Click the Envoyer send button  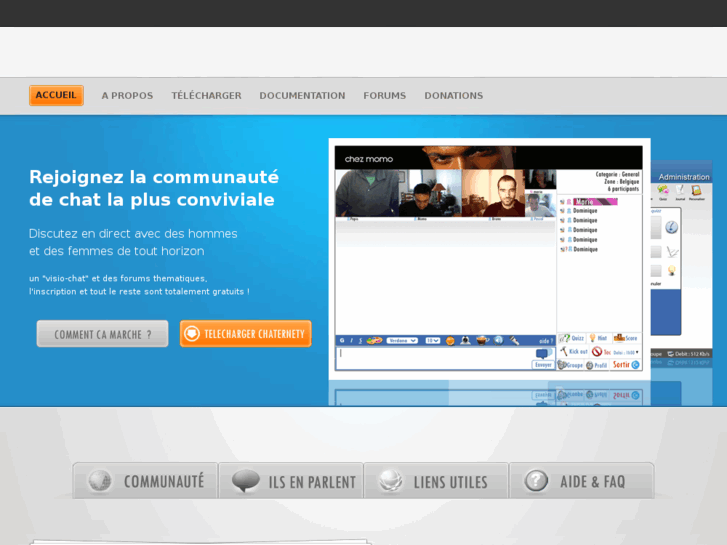click(543, 365)
